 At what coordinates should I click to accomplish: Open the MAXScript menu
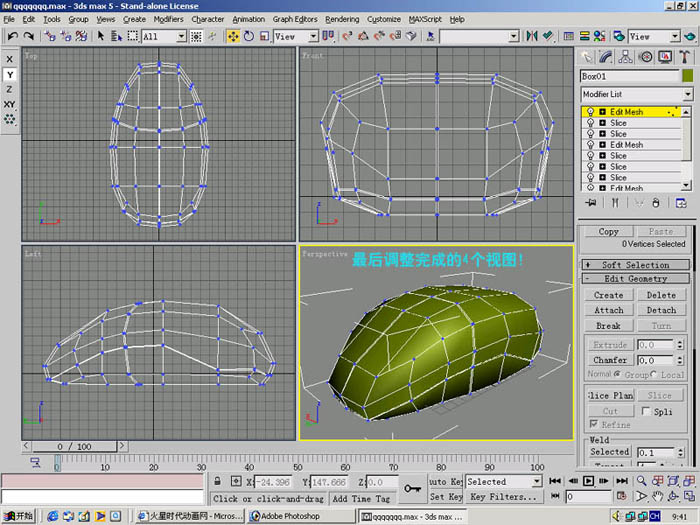pyautogui.click(x=425, y=19)
